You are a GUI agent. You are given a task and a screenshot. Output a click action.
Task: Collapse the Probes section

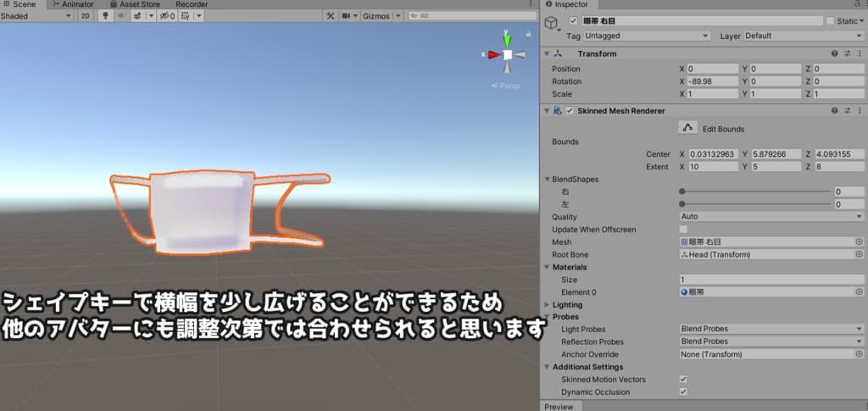(x=547, y=317)
